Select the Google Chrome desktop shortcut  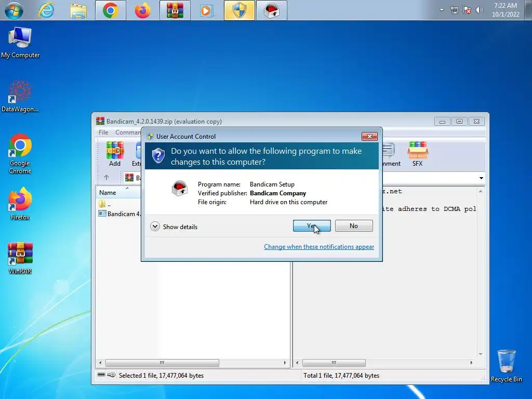click(x=20, y=154)
